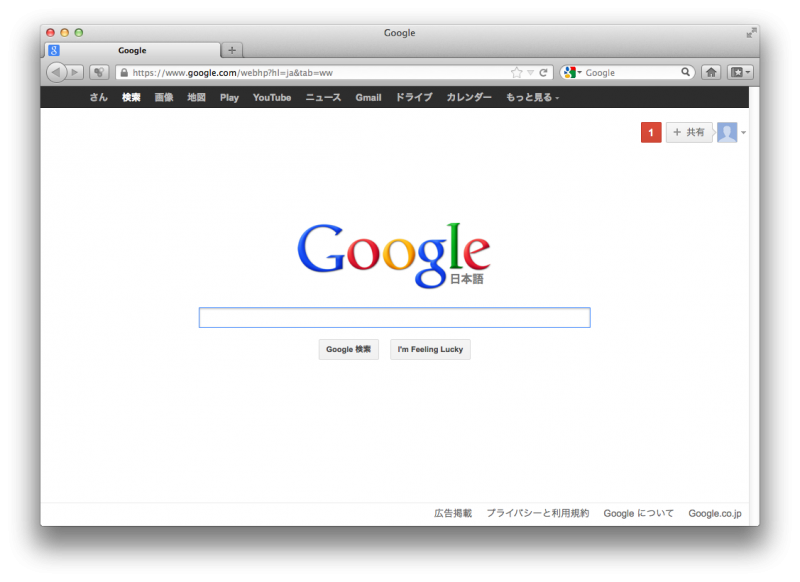
Task: Click the Google 検索 button
Action: pyautogui.click(x=348, y=349)
